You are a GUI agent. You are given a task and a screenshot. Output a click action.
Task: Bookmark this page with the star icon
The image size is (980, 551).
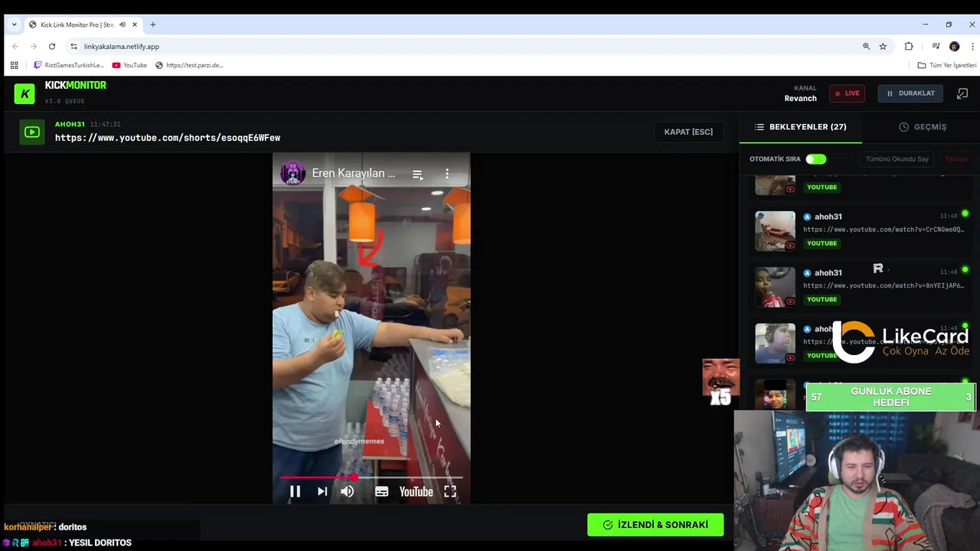pyautogui.click(x=883, y=47)
